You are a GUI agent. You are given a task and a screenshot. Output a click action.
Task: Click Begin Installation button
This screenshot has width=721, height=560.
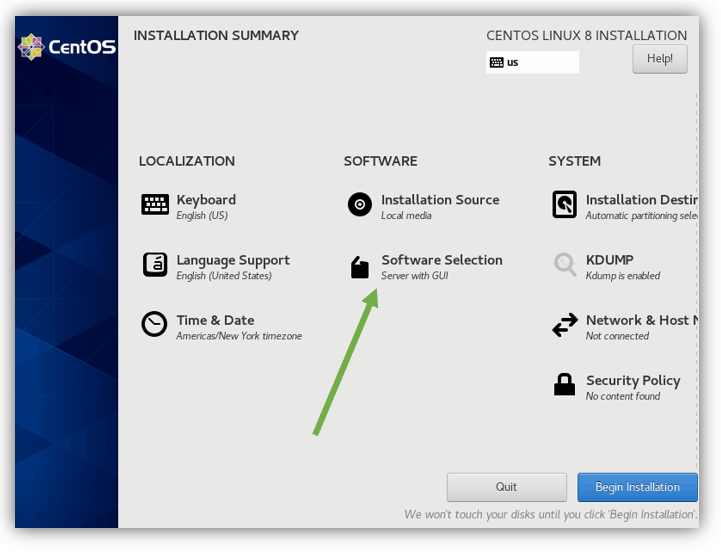pyautogui.click(x=637, y=487)
